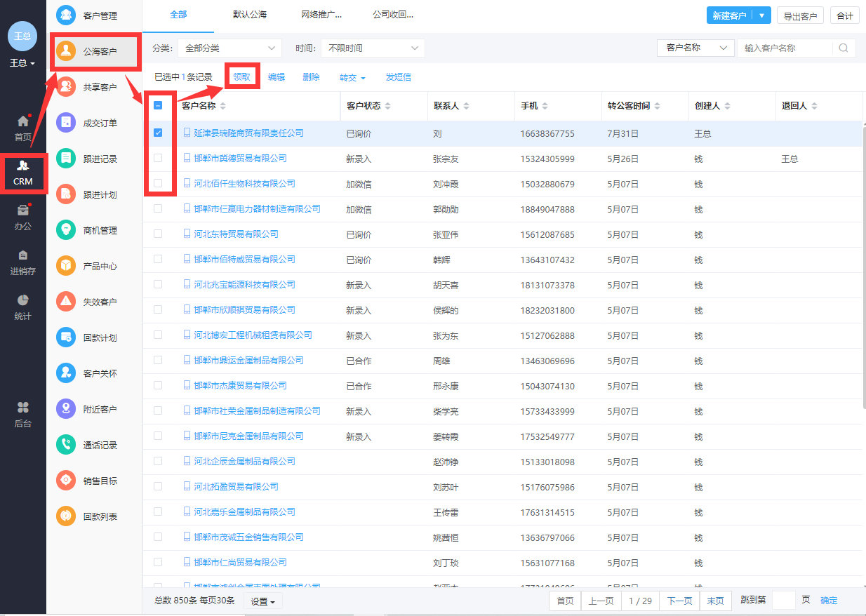
Task: Check the 河北佰仟生物科技有限公司 row checkbox
Action: 158,183
